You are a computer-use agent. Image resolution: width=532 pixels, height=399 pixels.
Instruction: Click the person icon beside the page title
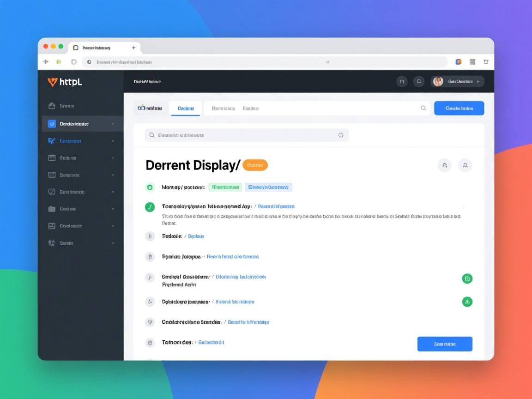pos(465,165)
